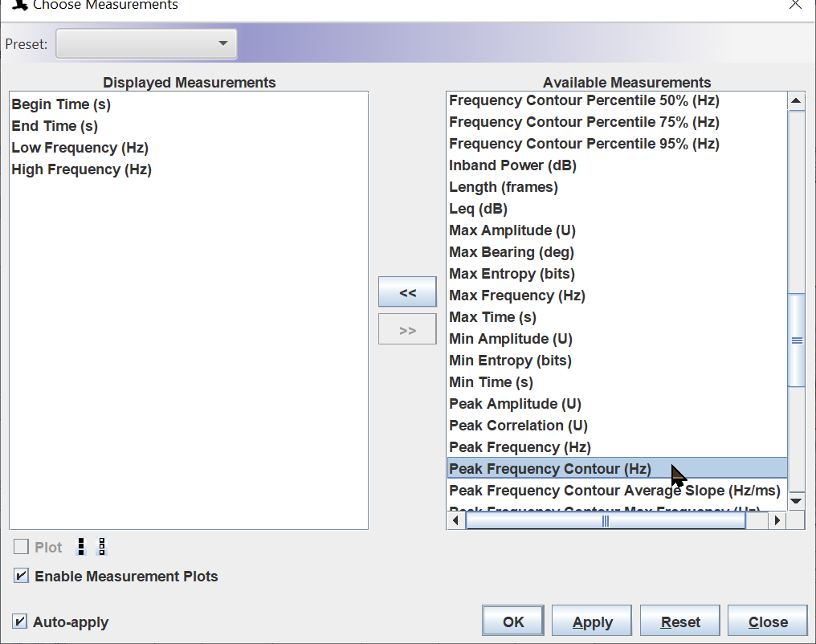Image resolution: width=816 pixels, height=644 pixels.
Task: Disable Enable Measurement Plots checkbox
Action: 22,576
